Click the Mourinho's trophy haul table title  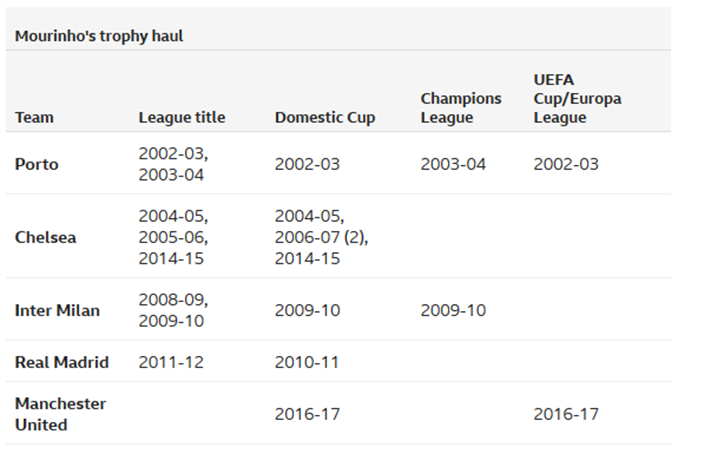[x=99, y=36]
